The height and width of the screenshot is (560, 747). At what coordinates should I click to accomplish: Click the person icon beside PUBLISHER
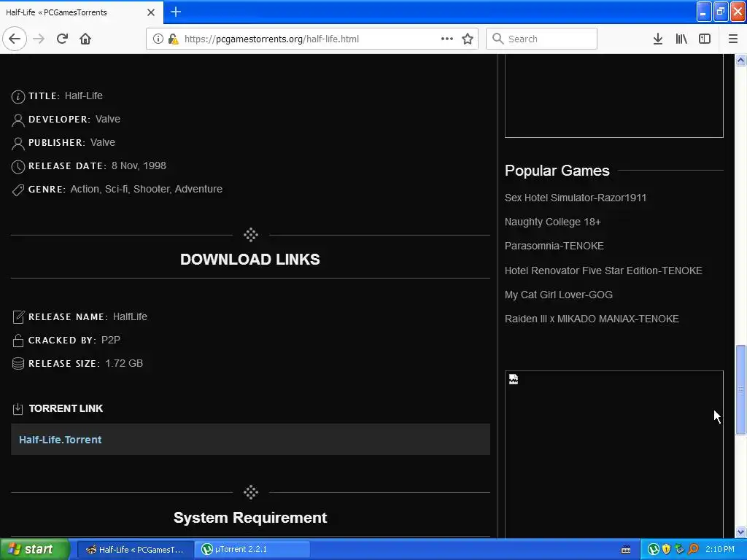click(x=18, y=144)
